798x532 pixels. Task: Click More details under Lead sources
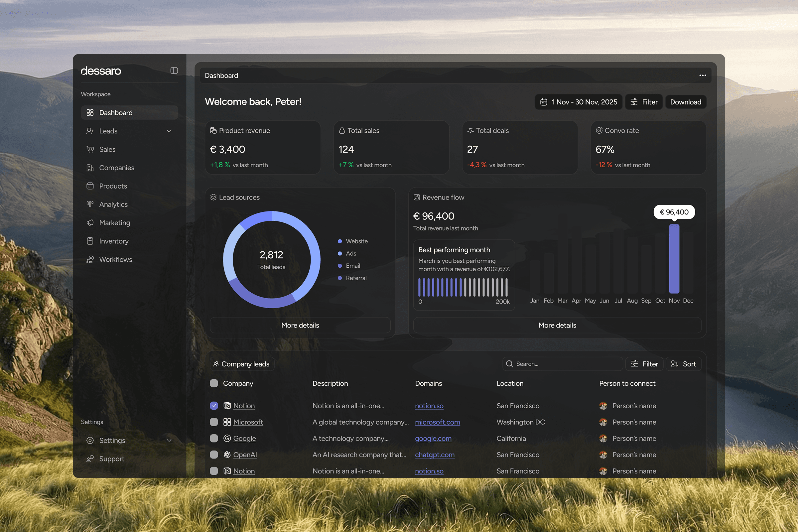[300, 326]
